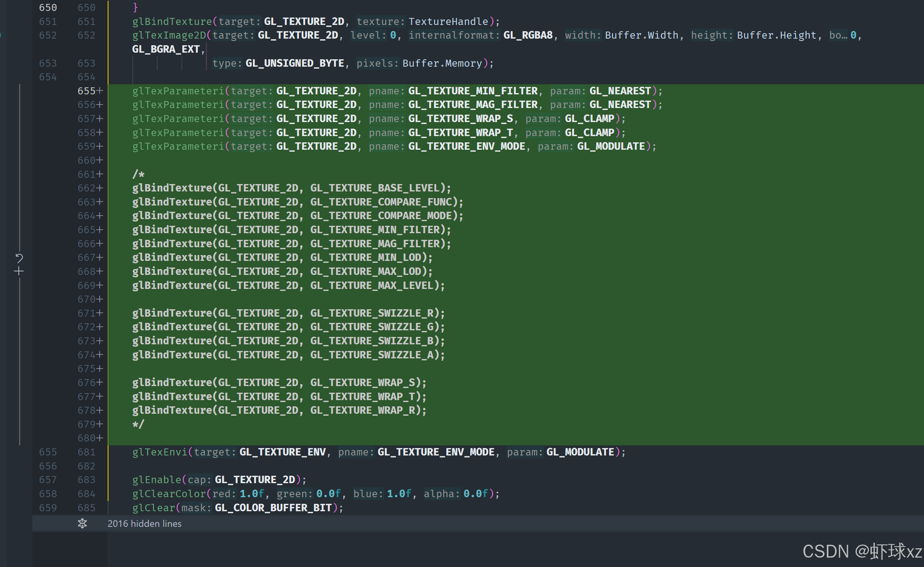Click the collapsed 'bo…' parameter hint in glTexImage2D
Image resolution: width=924 pixels, height=567 pixels.
pyautogui.click(x=838, y=35)
